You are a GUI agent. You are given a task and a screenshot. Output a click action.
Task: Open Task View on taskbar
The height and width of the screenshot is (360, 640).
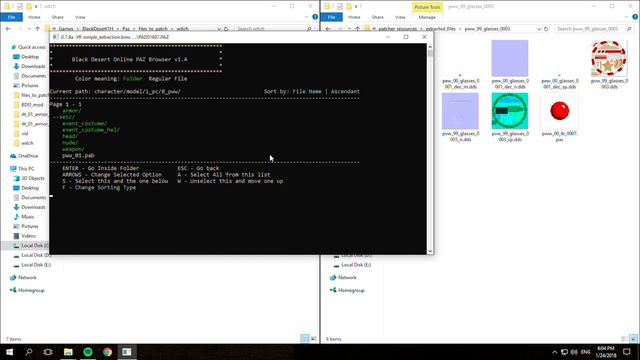point(48,352)
